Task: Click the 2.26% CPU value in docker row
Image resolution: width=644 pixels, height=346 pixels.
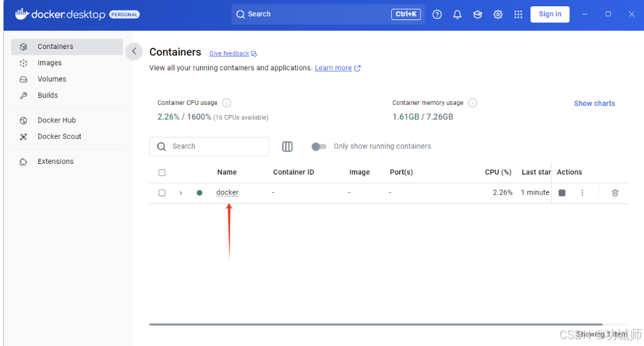Action: click(502, 193)
